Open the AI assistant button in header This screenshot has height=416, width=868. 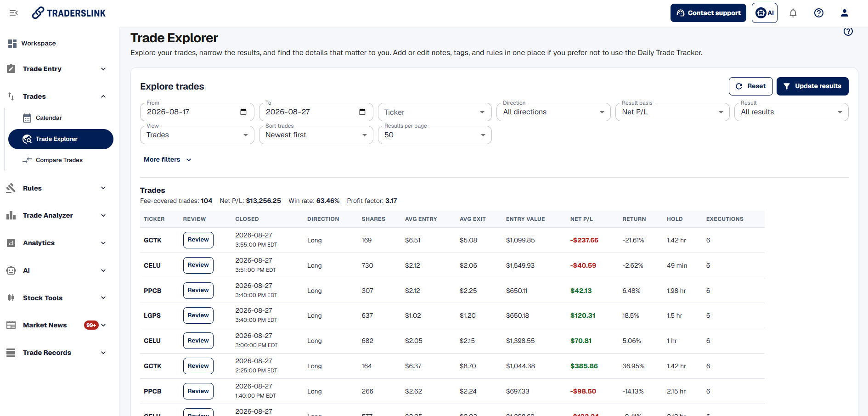tap(765, 13)
